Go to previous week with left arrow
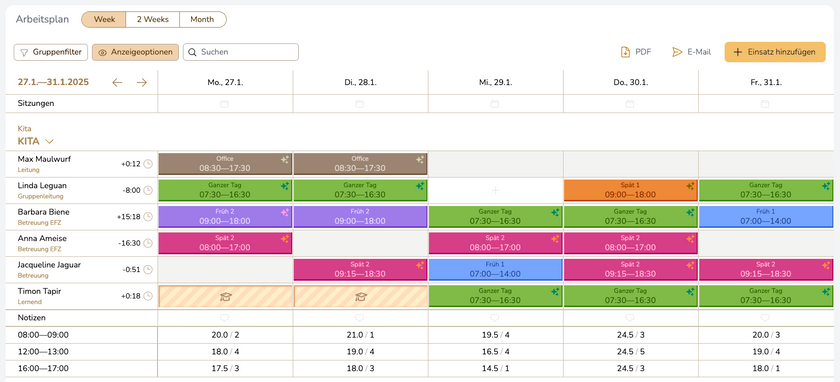The height and width of the screenshot is (382, 840). click(117, 83)
